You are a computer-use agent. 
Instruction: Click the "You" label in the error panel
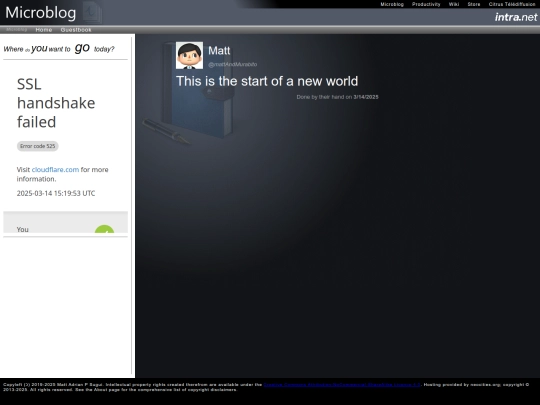pos(22,229)
